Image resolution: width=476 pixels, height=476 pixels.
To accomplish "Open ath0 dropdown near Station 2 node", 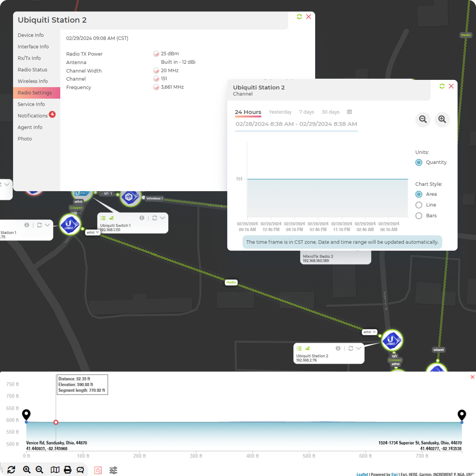I will [369, 332].
